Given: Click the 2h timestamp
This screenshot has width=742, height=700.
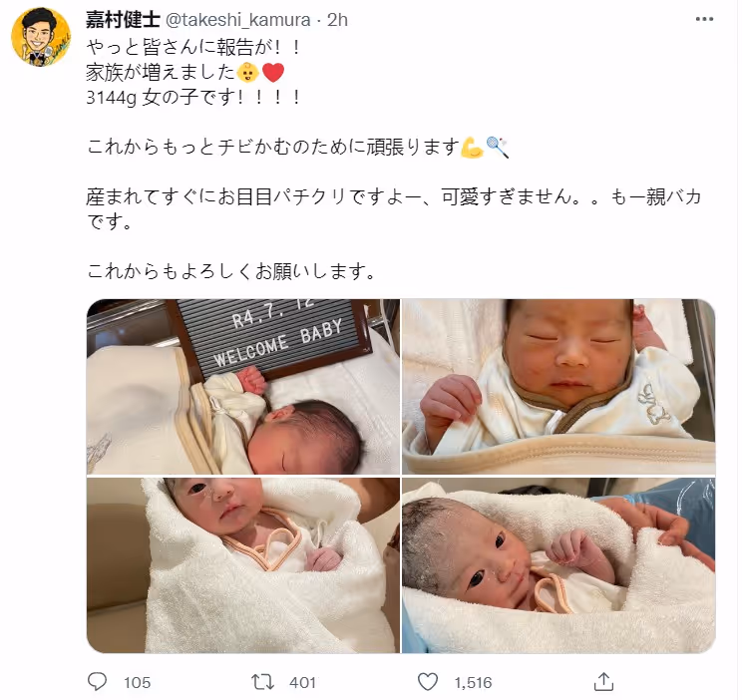Looking at the screenshot, I should [337, 20].
